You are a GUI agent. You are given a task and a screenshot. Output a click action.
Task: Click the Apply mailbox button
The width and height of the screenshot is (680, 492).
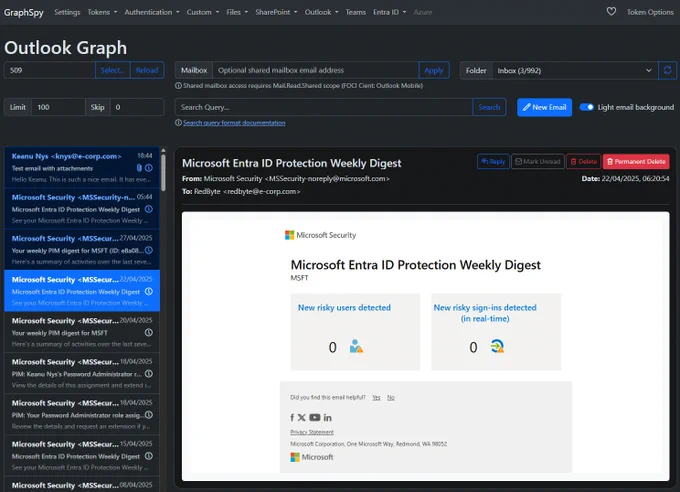434,70
